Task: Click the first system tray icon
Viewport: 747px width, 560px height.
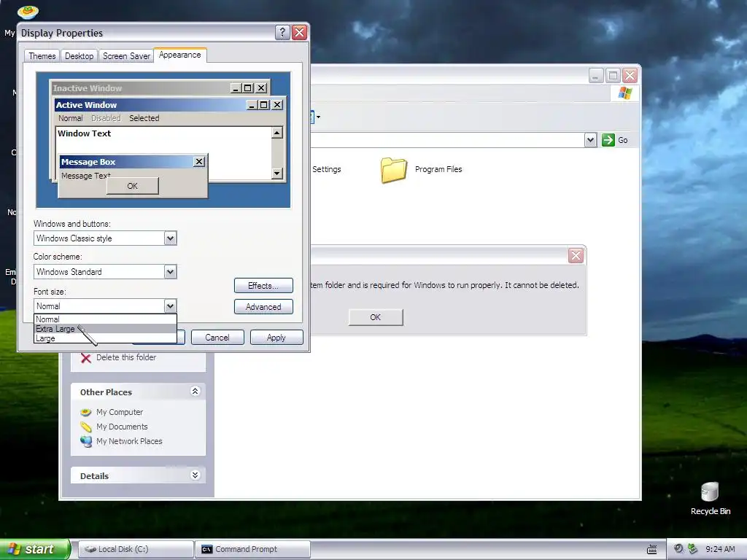Action: tap(678, 549)
